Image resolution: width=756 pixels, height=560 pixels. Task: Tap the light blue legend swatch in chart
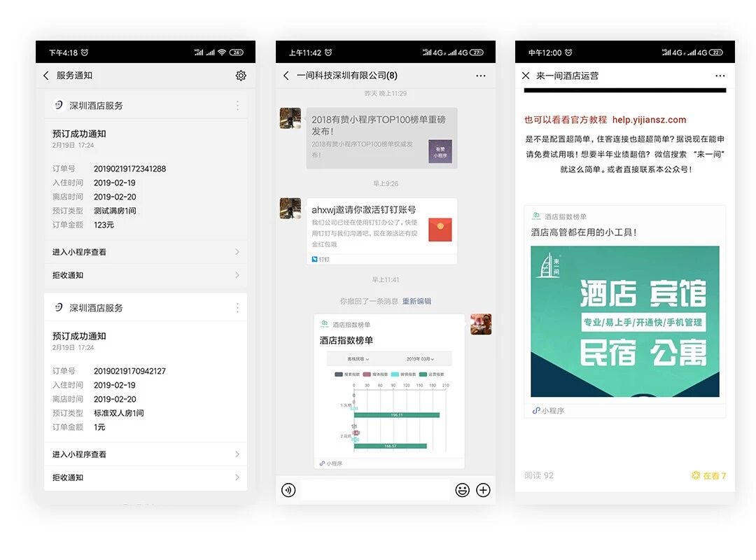point(395,374)
